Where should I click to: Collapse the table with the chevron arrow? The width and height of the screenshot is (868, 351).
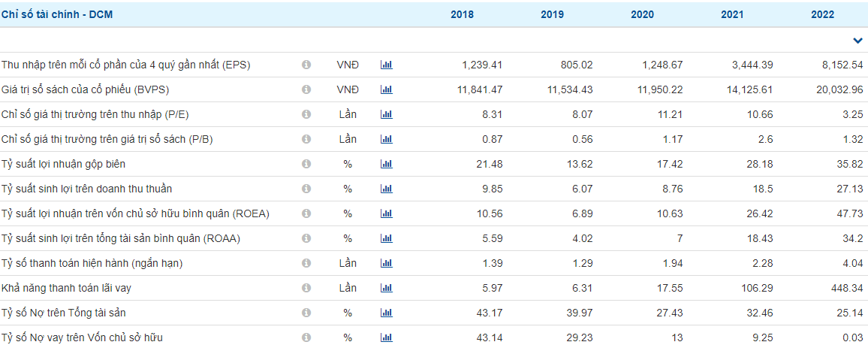pyautogui.click(x=857, y=41)
